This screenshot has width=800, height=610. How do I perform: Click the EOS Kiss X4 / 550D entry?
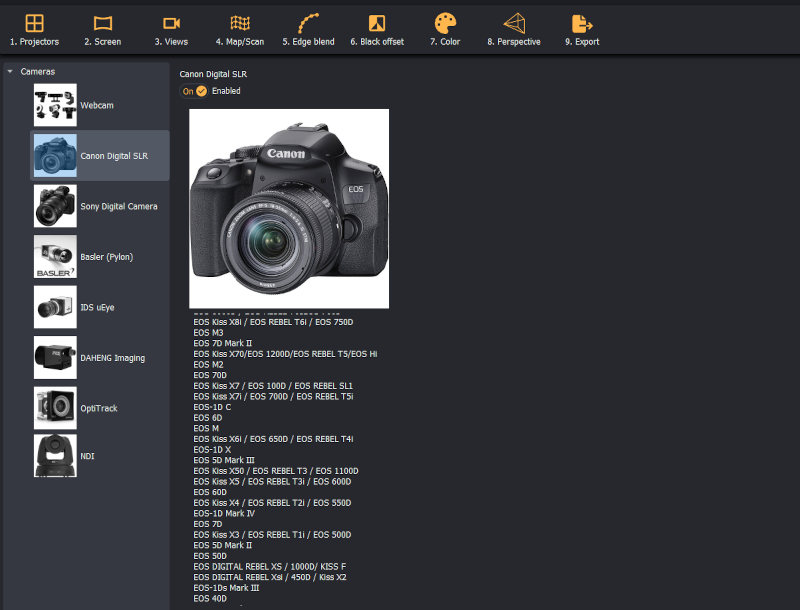pyautogui.click(x=272, y=503)
